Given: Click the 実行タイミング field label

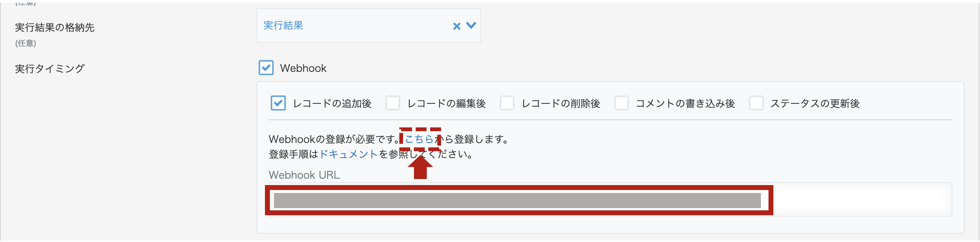Looking at the screenshot, I should [49, 69].
